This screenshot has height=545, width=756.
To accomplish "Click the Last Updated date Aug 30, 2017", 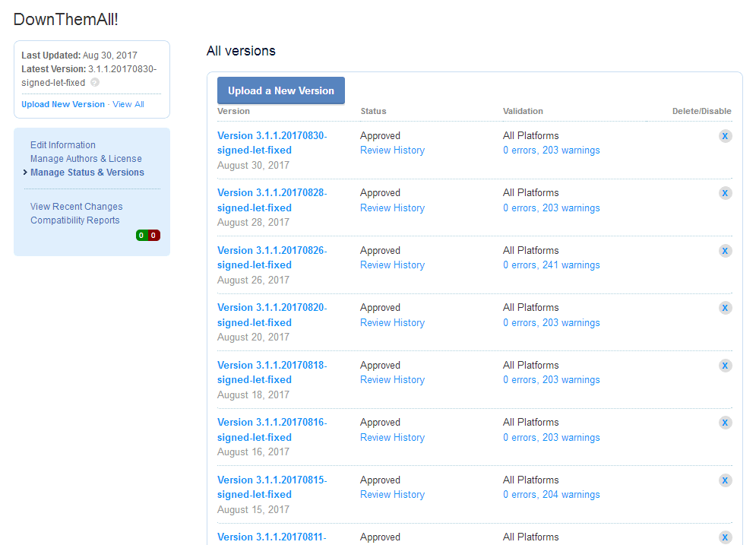I will (110, 55).
